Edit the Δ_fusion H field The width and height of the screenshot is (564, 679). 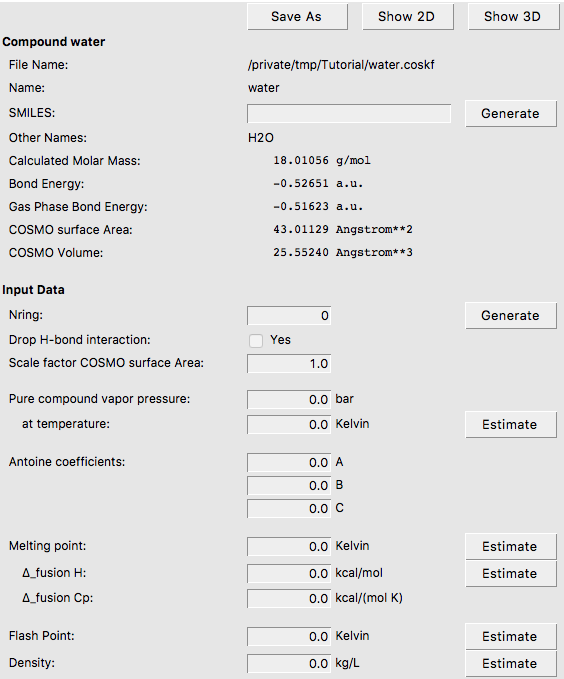pyautogui.click(x=289, y=574)
